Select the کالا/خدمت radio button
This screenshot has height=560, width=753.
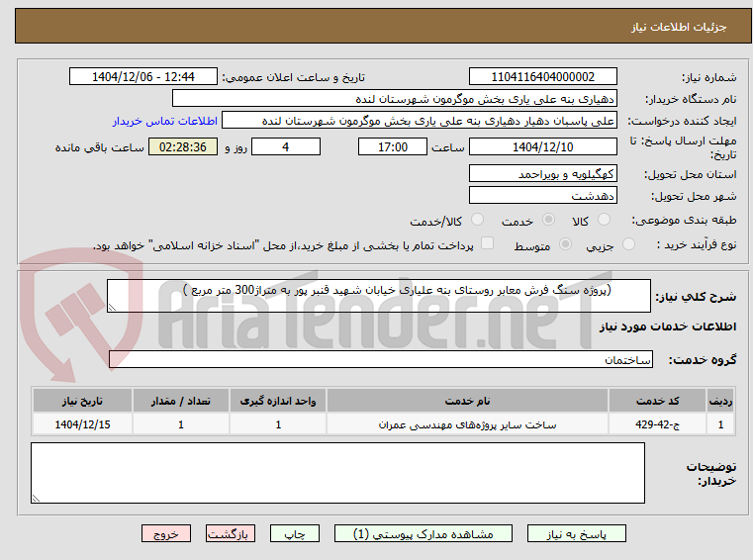(x=477, y=220)
